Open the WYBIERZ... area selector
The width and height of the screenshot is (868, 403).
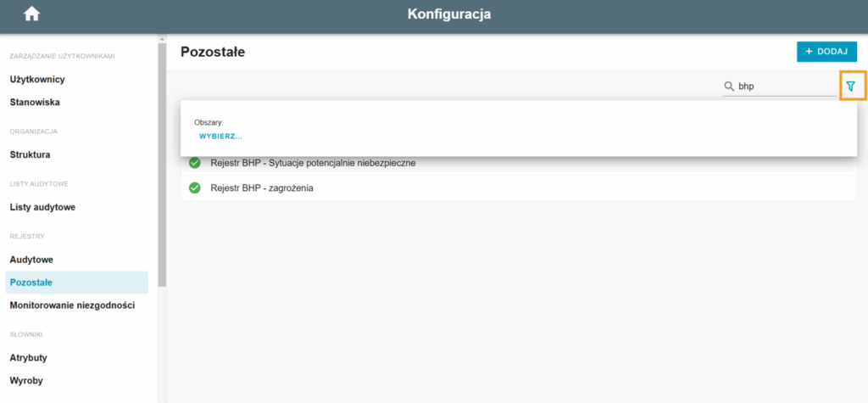coord(221,137)
